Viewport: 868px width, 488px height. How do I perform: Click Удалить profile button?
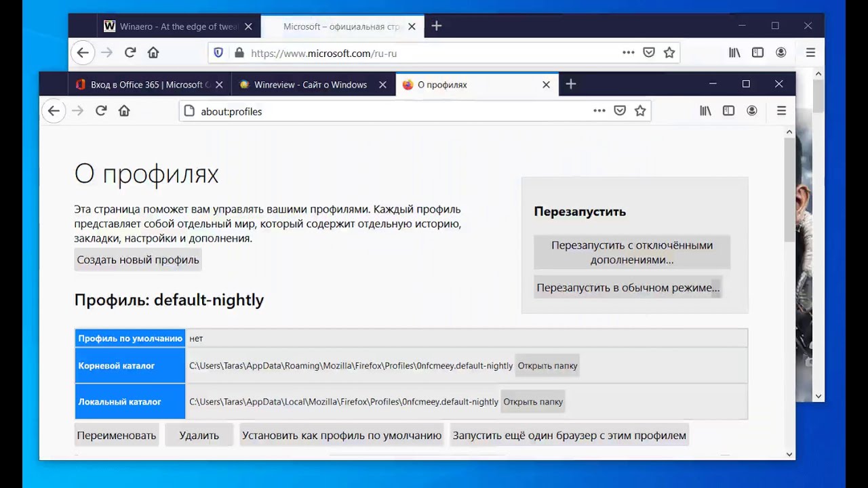click(199, 435)
